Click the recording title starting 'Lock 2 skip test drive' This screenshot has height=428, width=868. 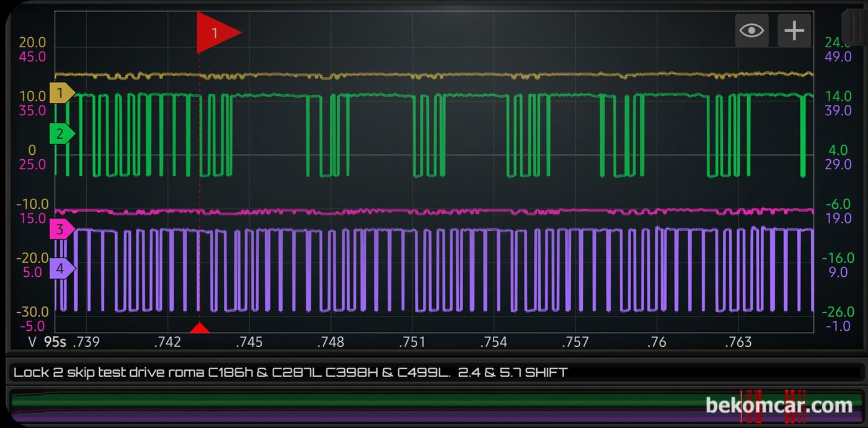coord(290,372)
